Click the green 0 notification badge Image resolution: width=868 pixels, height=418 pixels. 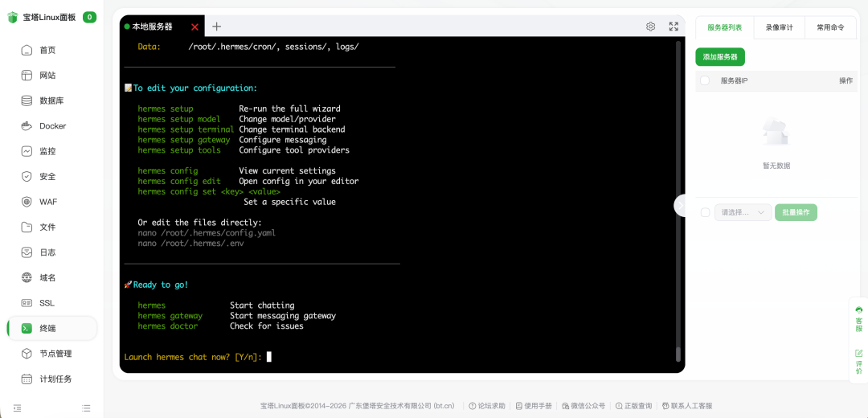pos(90,17)
